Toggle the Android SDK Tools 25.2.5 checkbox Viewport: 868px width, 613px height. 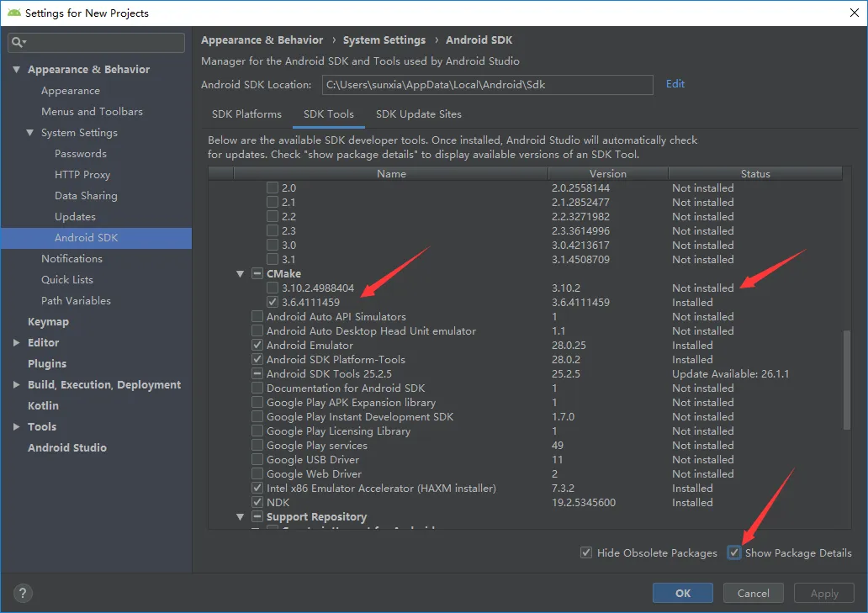point(257,374)
